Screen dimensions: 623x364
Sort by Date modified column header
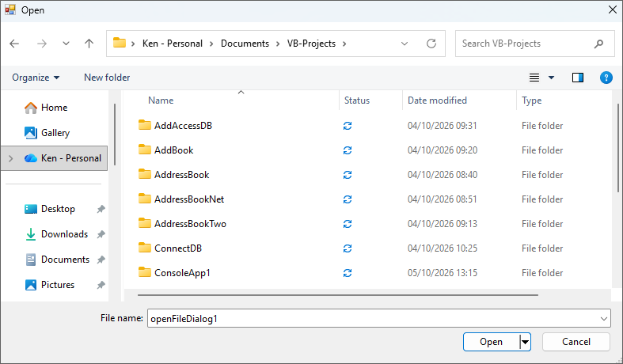(x=437, y=100)
